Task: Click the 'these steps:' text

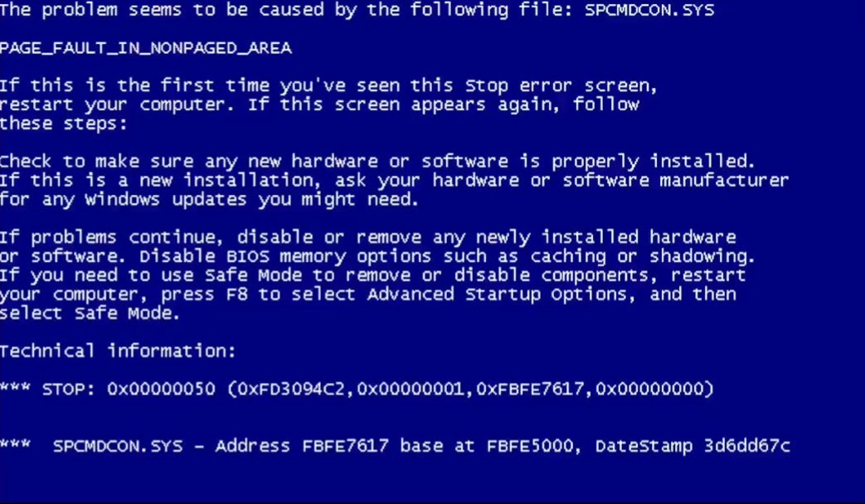Action: click(63, 124)
